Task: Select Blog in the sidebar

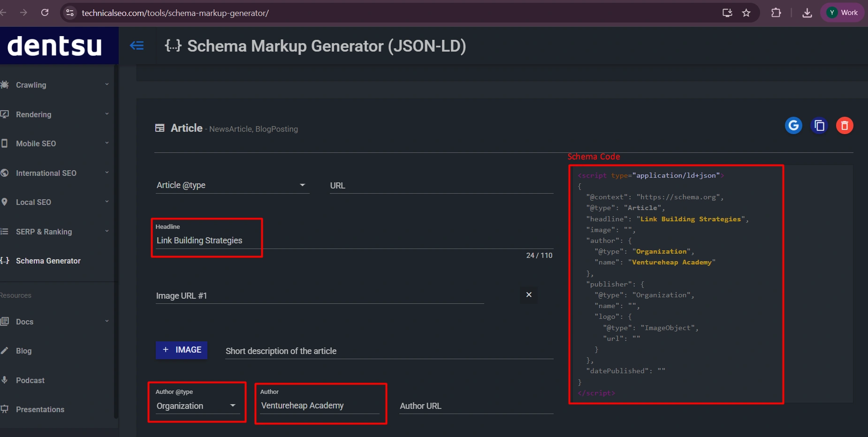Action: (23, 351)
